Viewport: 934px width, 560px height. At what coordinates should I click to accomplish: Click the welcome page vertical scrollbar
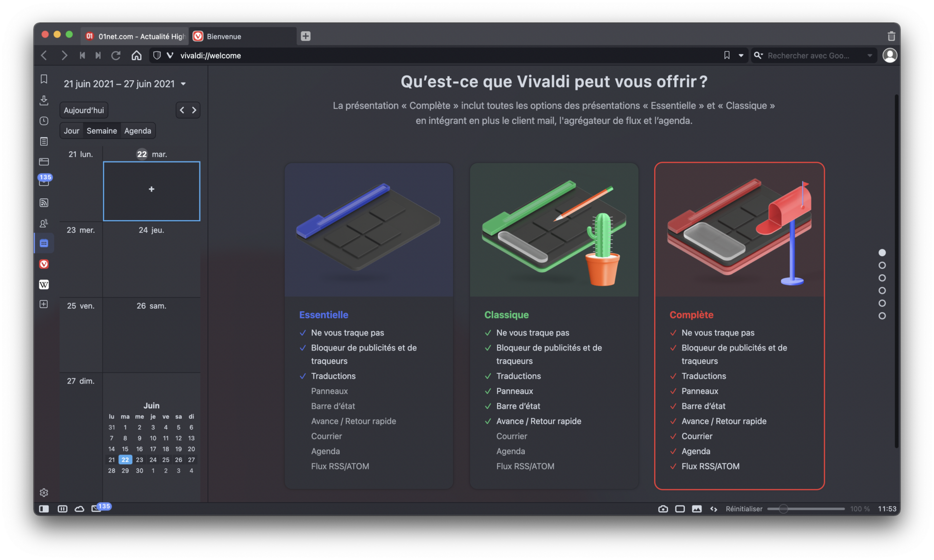point(897,271)
